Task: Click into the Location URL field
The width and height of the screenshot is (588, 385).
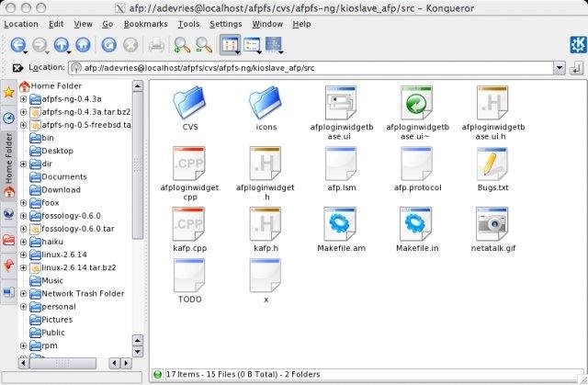Action: pyautogui.click(x=311, y=68)
